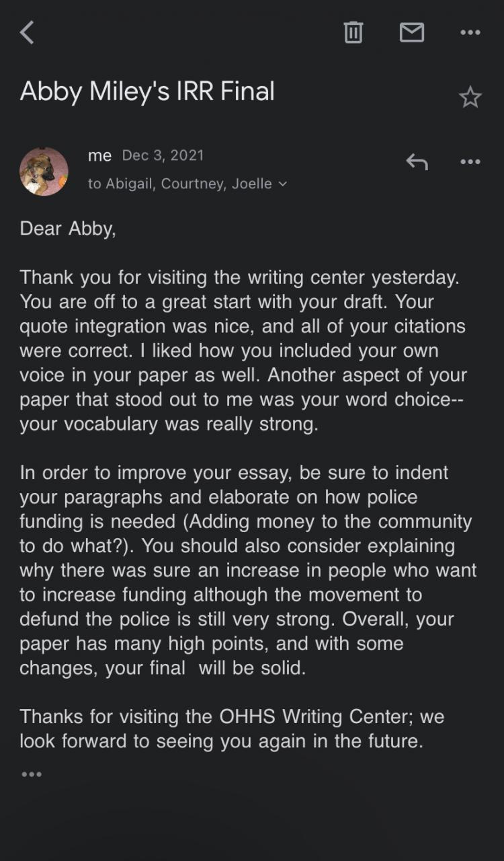This screenshot has width=504, height=861.
Task: Tap recipients text "to Abigail, Courtney, Joelle"
Action: pos(179,184)
